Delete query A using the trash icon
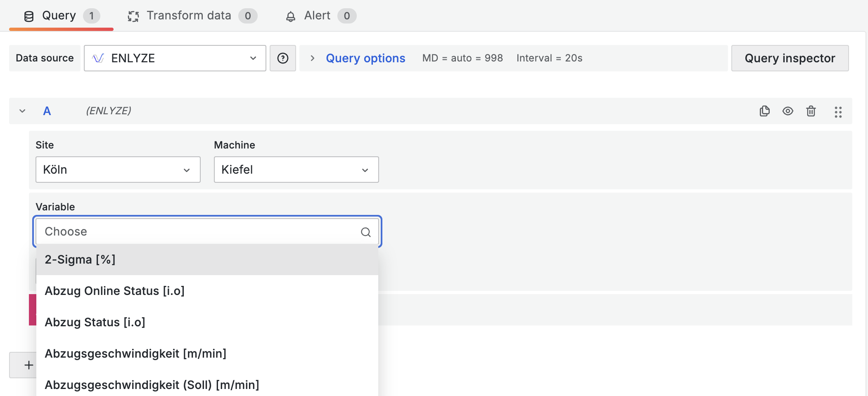Viewport: 868px width, 396px height. point(811,111)
